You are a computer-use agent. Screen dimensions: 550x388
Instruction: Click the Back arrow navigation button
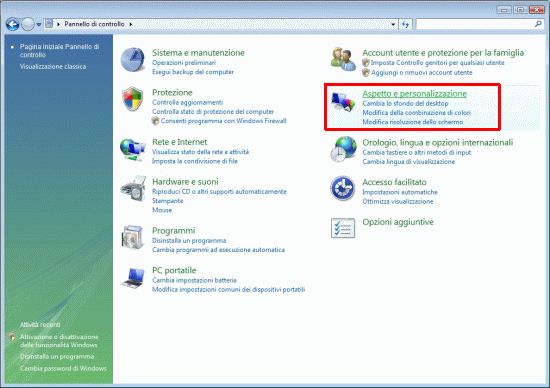tap(13, 24)
